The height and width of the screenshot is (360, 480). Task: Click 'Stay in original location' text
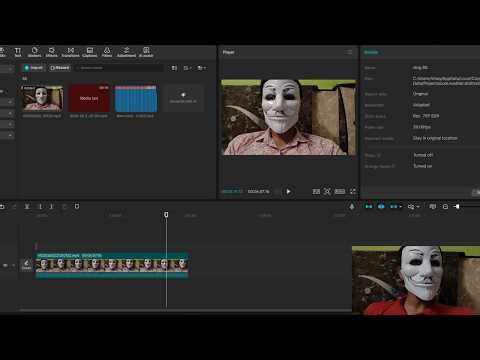435,138
